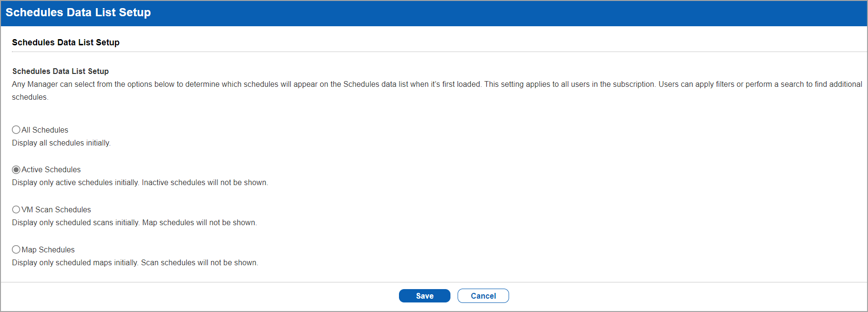868x312 pixels.
Task: Select the Map Schedules radio button
Action: (x=16, y=250)
